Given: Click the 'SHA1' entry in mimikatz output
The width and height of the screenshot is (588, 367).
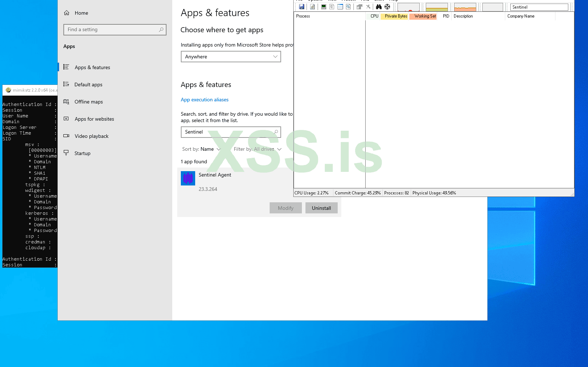Looking at the screenshot, I should pos(40,173).
